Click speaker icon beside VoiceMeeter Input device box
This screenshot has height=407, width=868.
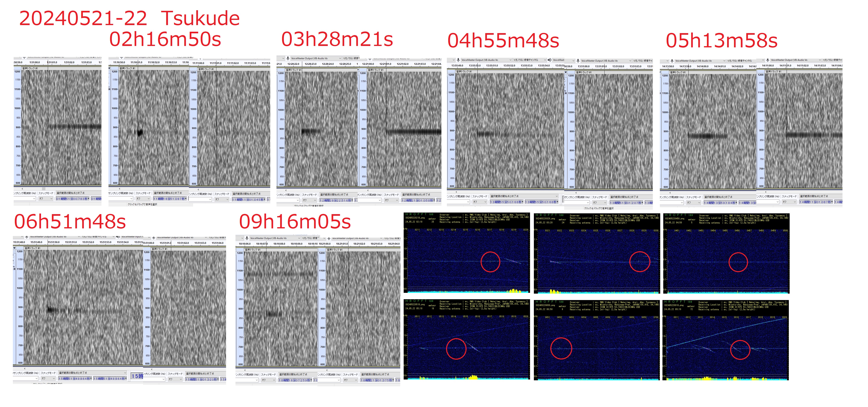click(x=118, y=237)
